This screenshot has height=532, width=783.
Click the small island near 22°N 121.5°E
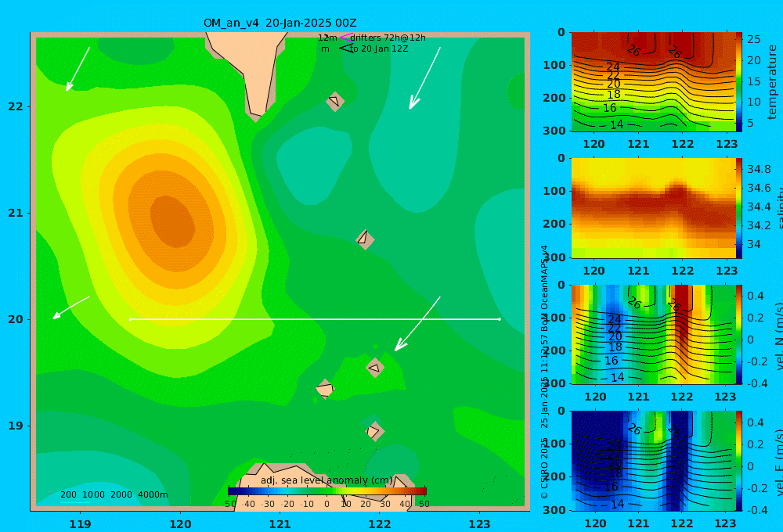(x=334, y=101)
